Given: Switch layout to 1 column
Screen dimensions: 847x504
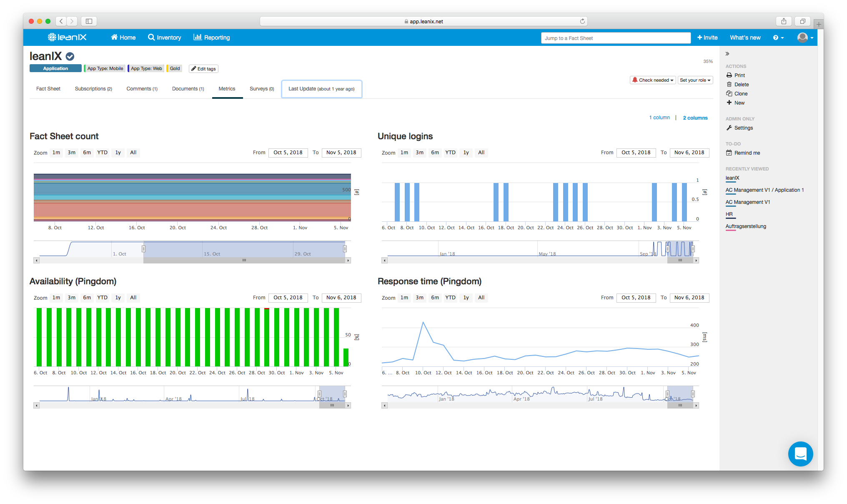Looking at the screenshot, I should click(x=659, y=118).
